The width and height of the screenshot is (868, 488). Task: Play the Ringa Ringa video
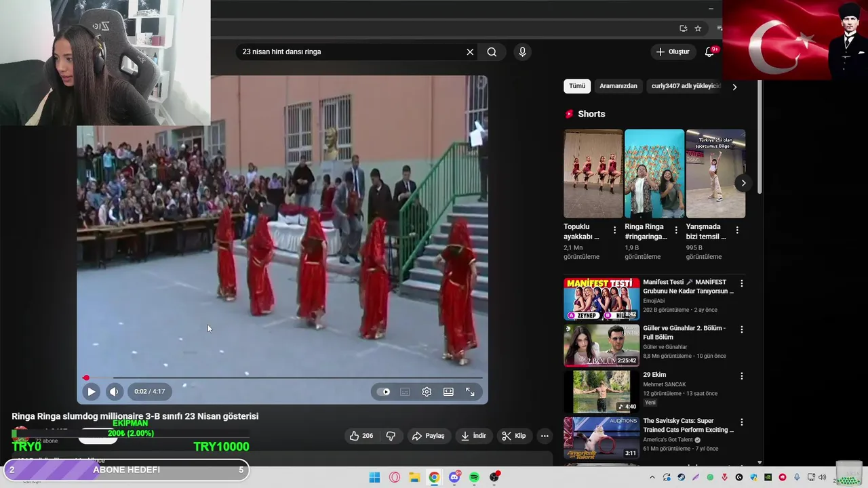point(91,392)
